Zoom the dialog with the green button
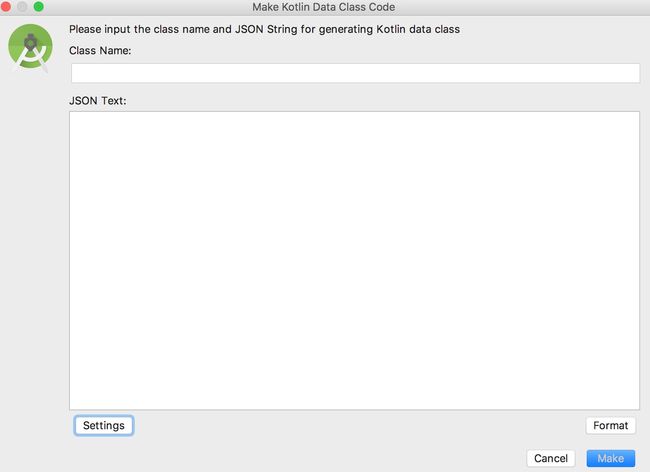Viewport: 650px width, 472px height. tap(39, 7)
